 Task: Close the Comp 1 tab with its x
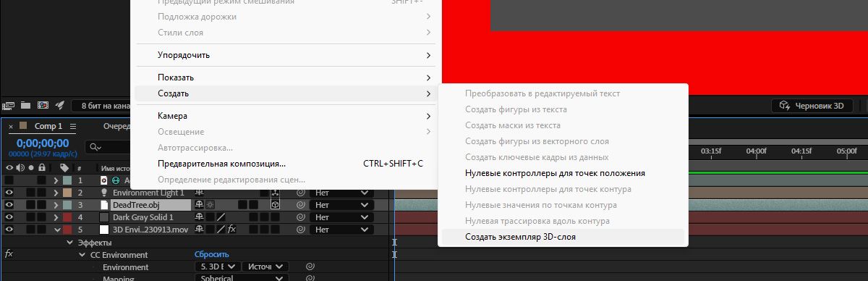coord(11,126)
